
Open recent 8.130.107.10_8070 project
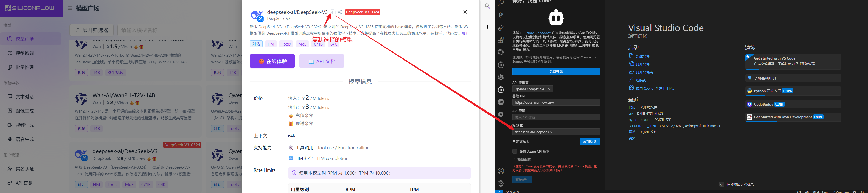tap(642, 126)
